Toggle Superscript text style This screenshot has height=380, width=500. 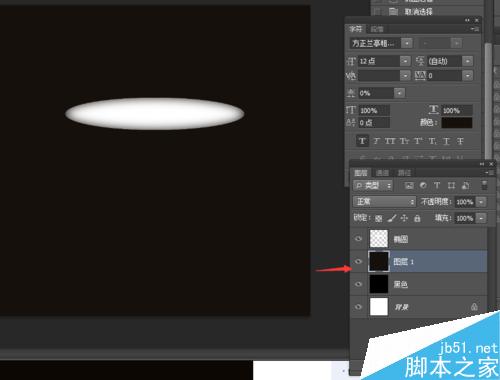(x=418, y=141)
